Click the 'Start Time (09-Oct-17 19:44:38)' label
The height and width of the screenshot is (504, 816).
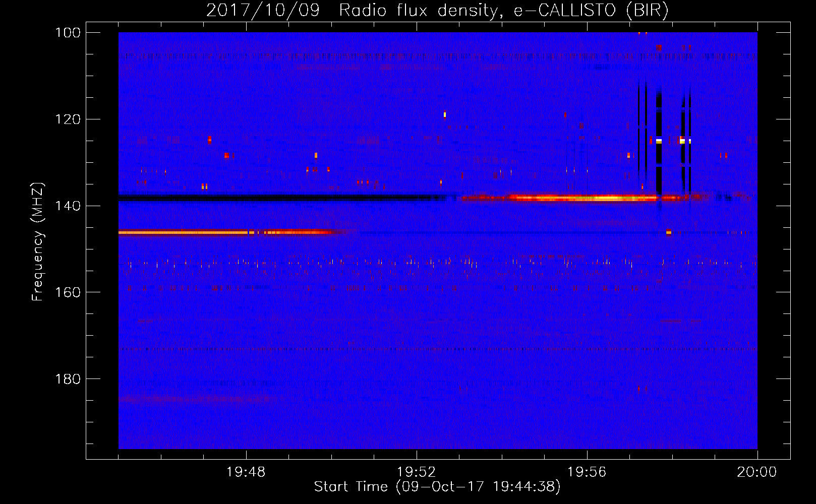pos(437,487)
